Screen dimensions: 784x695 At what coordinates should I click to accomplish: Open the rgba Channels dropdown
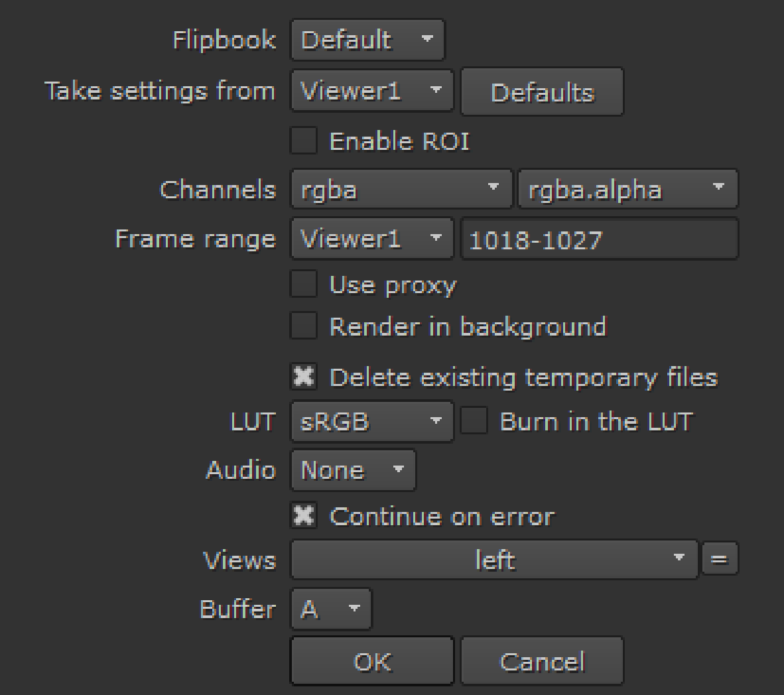pos(401,190)
